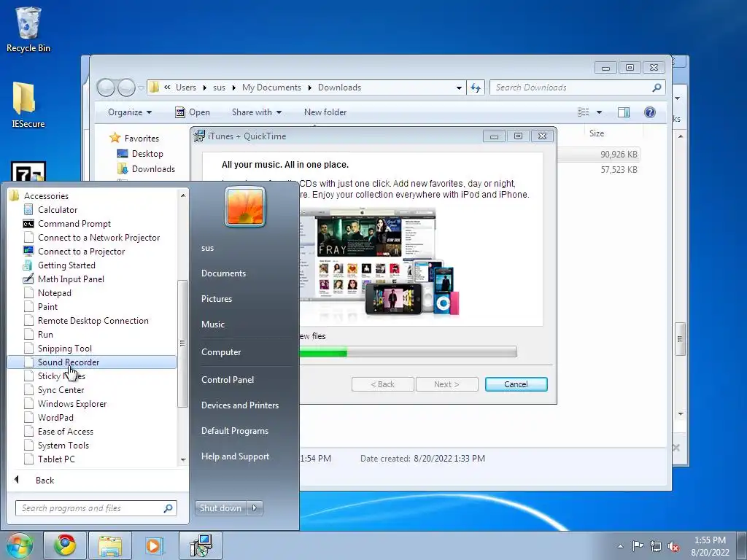Image resolution: width=747 pixels, height=560 pixels.
Task: Open Windows Media Player taskbar icon
Action: 155,545
